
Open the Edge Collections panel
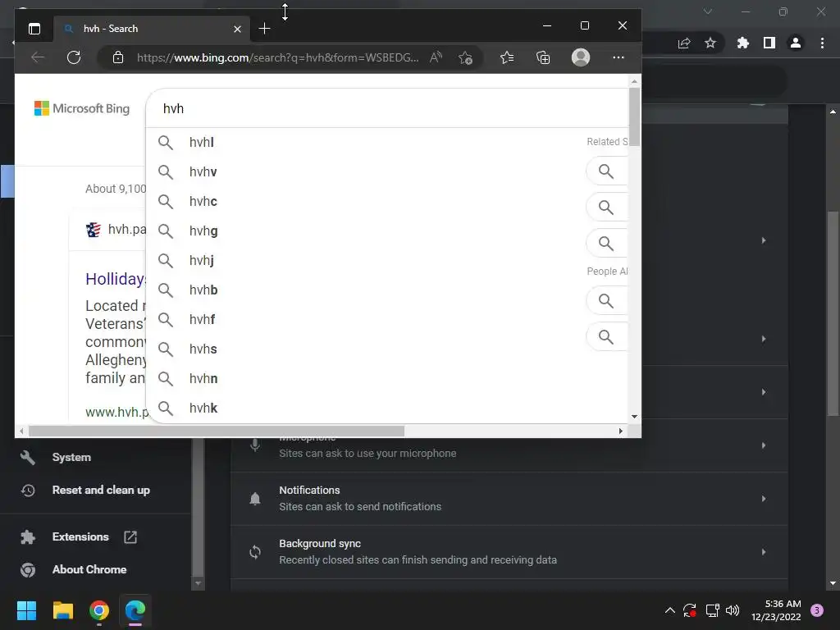coord(543,57)
